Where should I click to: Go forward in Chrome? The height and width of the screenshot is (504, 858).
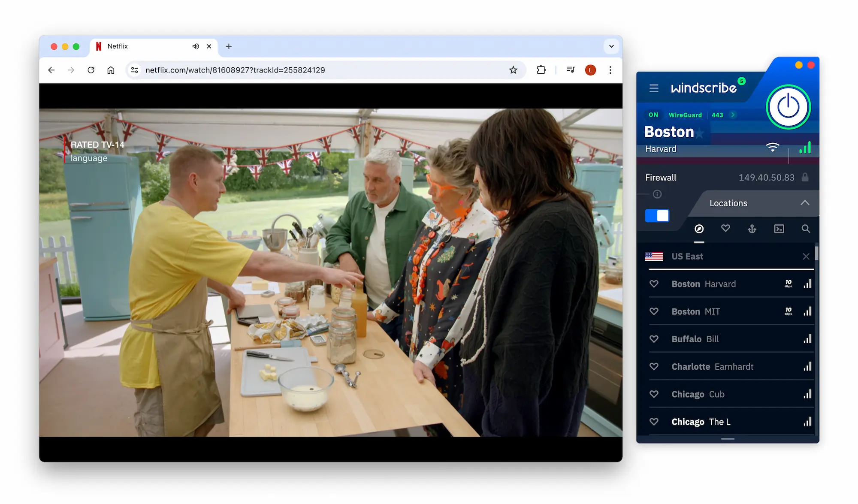pyautogui.click(x=71, y=70)
